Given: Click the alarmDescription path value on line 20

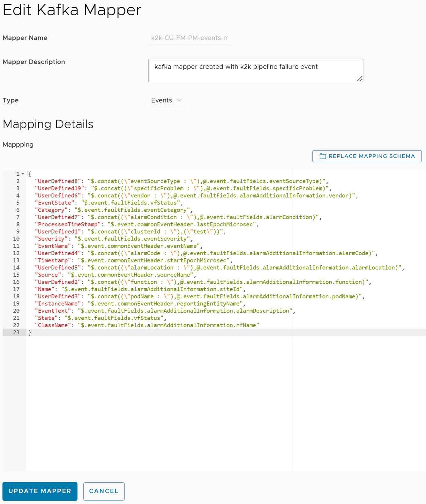Looking at the screenshot, I should click(185, 311).
